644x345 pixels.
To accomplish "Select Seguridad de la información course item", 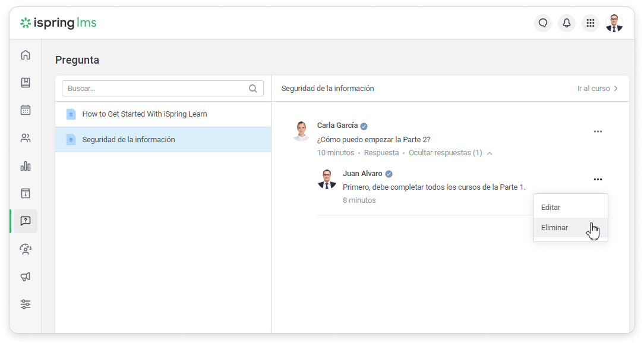I will click(128, 140).
